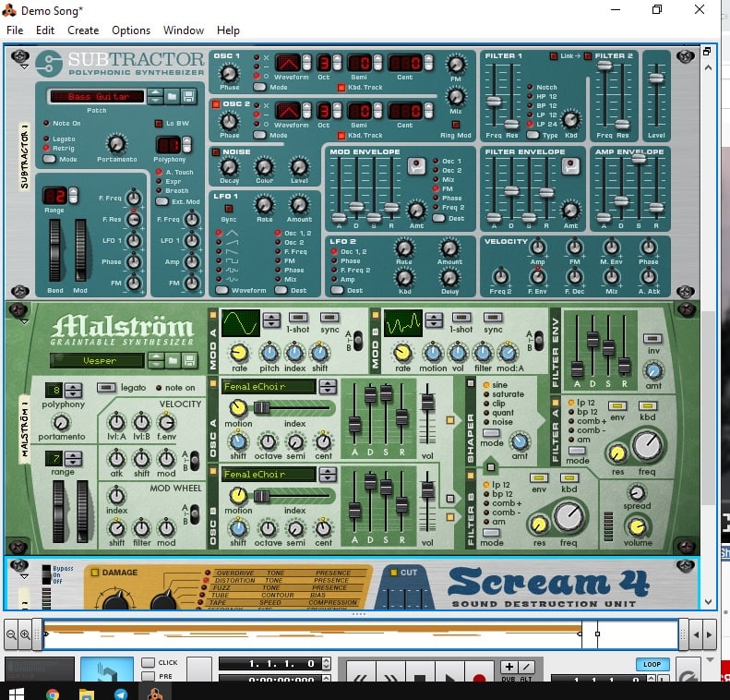This screenshot has height=700, width=730.
Task: Open Telegram from the taskbar
Action: (x=121, y=694)
